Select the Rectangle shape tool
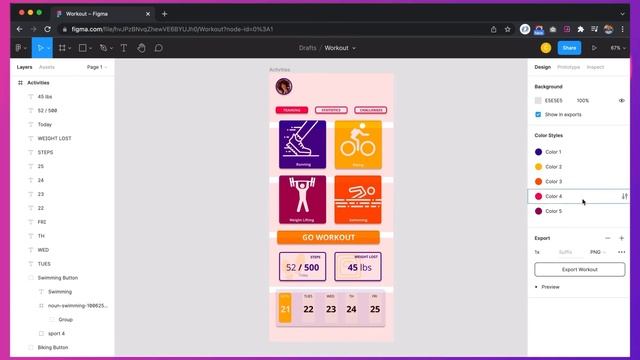Viewport: 640px width, 360px height. (82, 48)
